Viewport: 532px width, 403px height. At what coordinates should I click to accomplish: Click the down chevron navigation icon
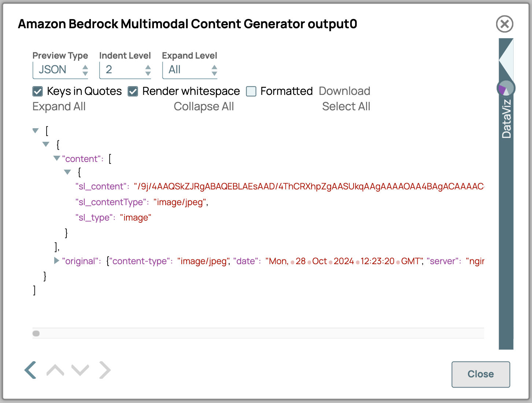tap(80, 370)
